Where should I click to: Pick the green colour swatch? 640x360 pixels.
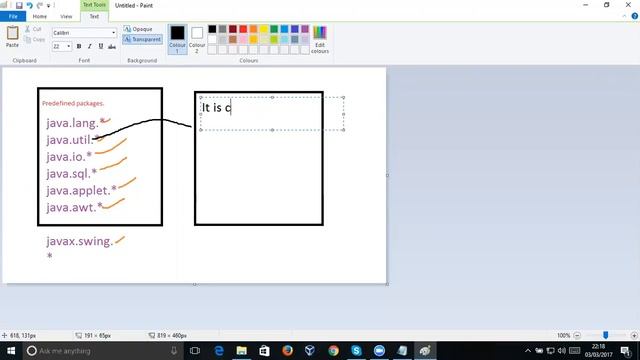coord(274,29)
